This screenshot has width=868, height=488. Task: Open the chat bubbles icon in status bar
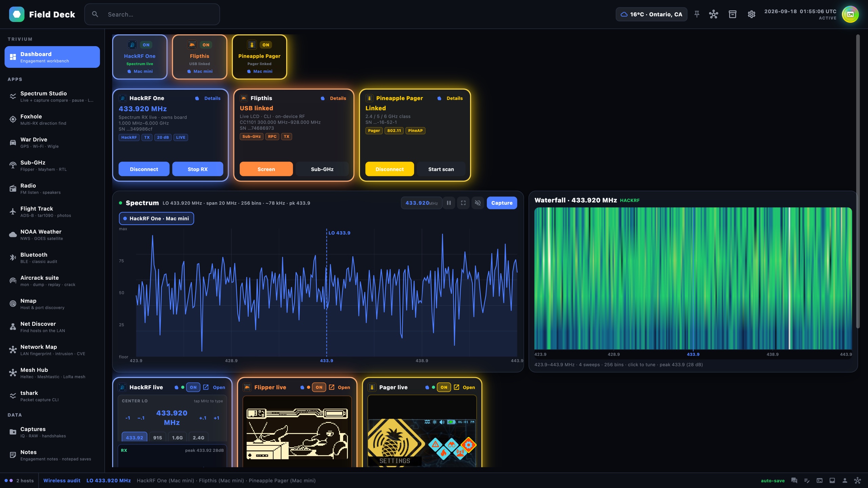coord(794,480)
